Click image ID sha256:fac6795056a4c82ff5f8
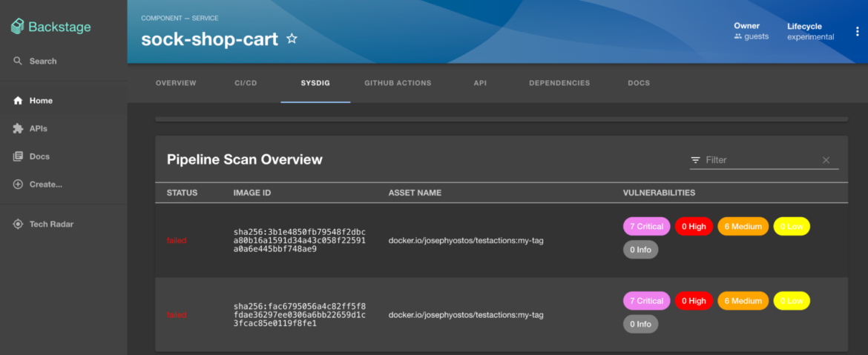The width and height of the screenshot is (868, 355). (x=300, y=315)
